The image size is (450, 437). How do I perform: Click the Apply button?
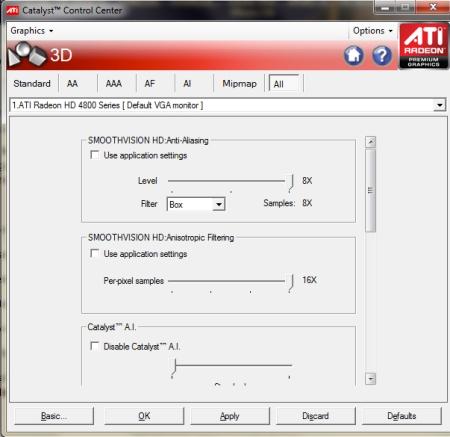point(230,416)
